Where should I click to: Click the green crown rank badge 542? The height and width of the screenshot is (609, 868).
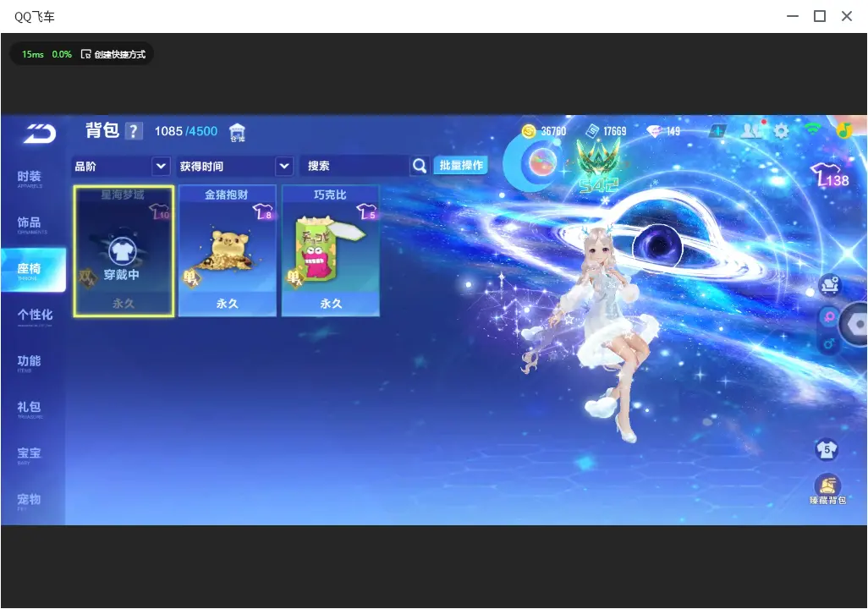598,166
